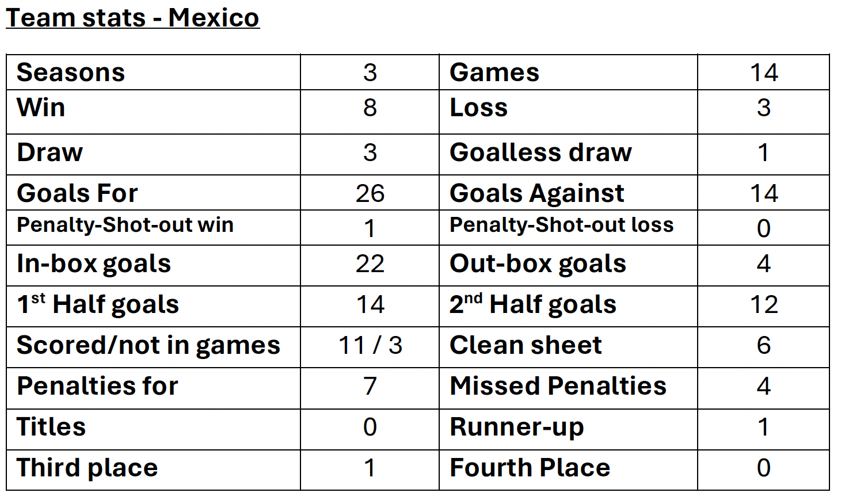Click the Penalty-Shot-out loss label
Screen dimensions: 845x504
pos(562,225)
